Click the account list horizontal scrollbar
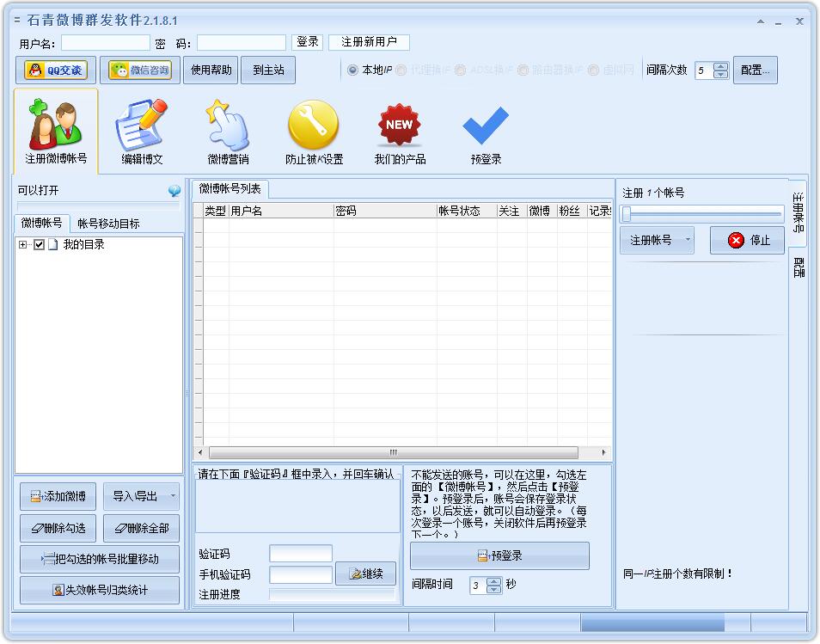Screen dimensions: 820x644 (394, 452)
